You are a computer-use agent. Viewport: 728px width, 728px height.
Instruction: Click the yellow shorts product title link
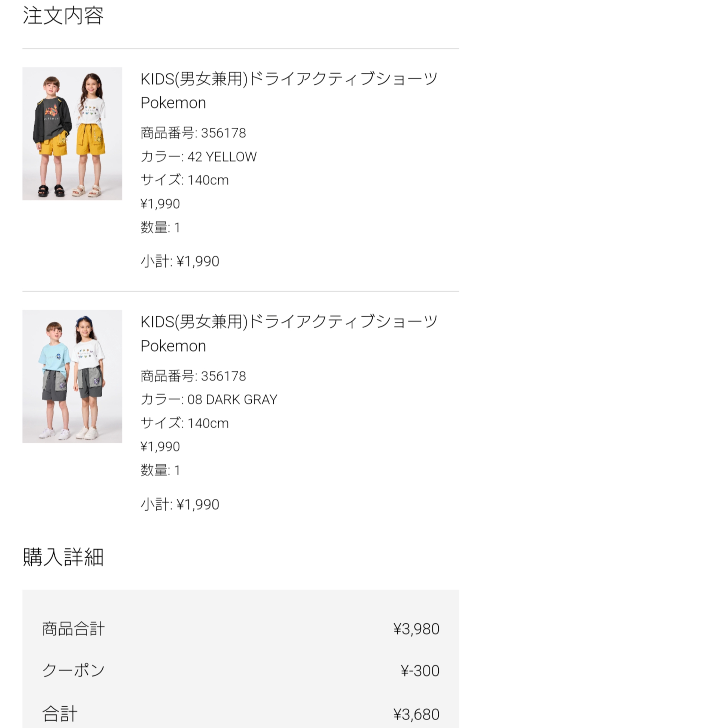click(x=288, y=90)
